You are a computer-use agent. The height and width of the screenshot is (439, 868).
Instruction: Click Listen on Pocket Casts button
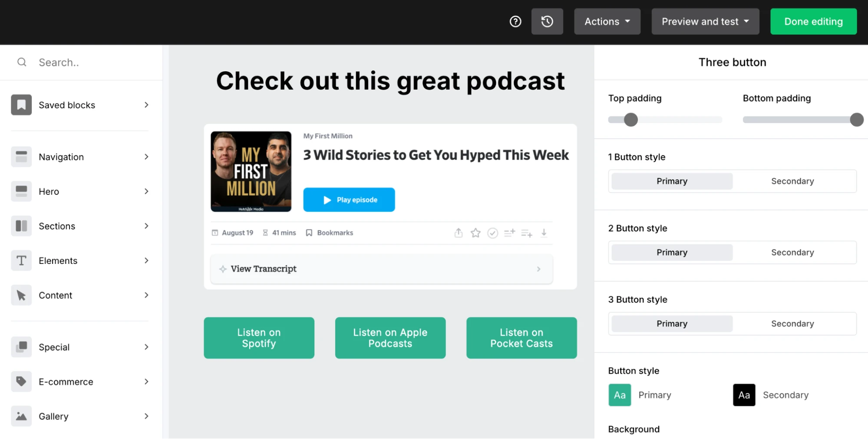pos(521,338)
